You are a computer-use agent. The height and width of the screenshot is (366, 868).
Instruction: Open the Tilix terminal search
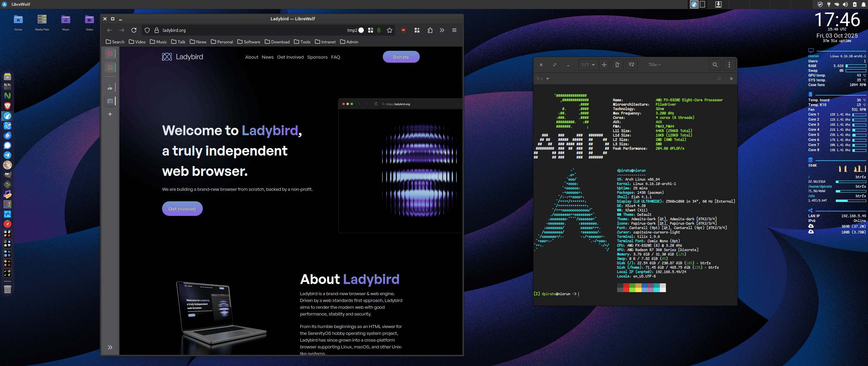click(715, 65)
